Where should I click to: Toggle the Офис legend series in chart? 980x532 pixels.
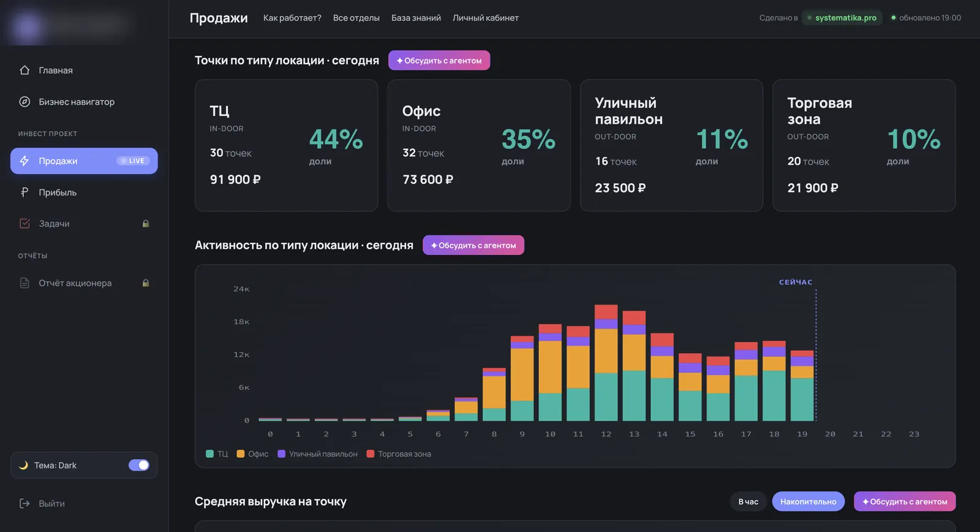252,454
